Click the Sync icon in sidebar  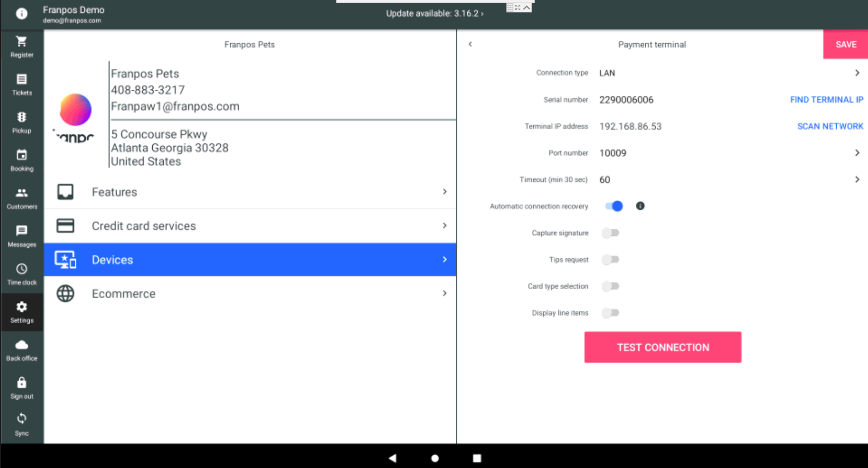pos(21,419)
